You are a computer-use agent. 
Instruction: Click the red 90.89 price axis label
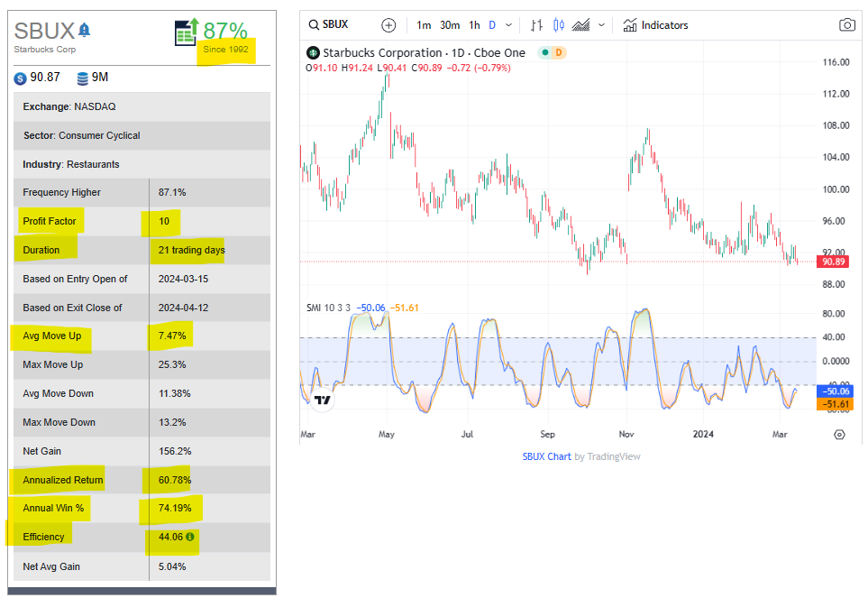tap(833, 262)
